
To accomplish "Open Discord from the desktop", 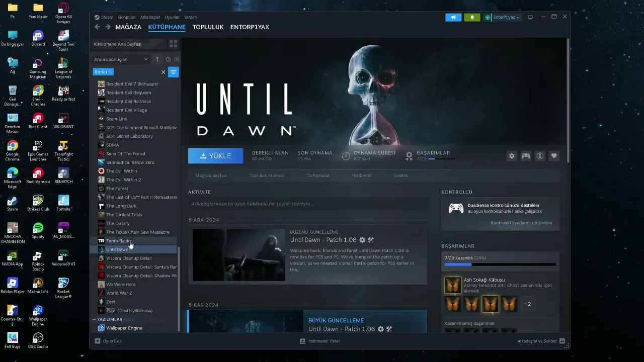I will 38,38.
